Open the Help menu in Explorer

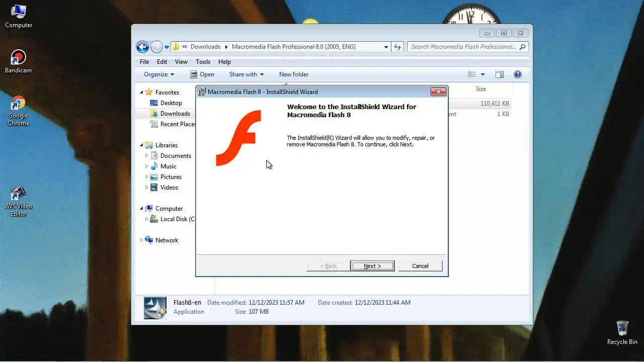coord(224,62)
